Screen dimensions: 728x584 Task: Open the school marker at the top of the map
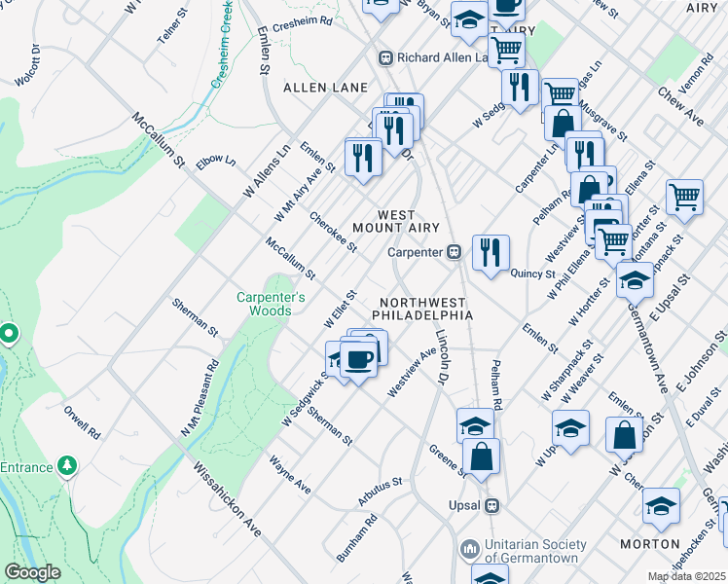coord(469,19)
